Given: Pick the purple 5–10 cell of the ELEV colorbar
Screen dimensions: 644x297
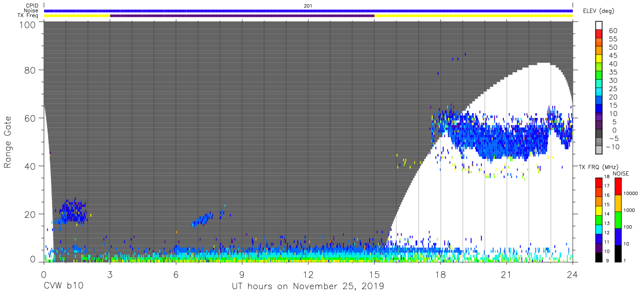Looking at the screenshot, I should point(600,117).
